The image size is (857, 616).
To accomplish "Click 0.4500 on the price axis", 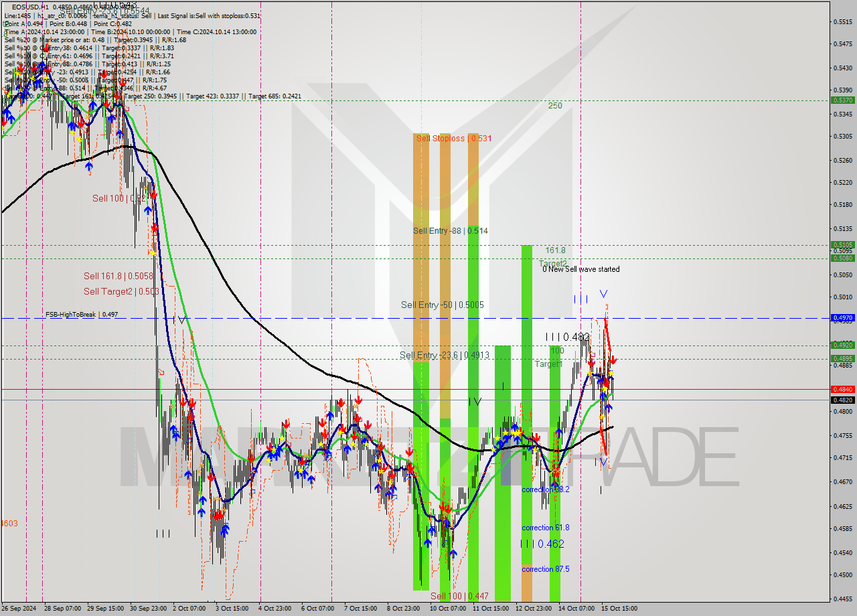I will pos(842,574).
